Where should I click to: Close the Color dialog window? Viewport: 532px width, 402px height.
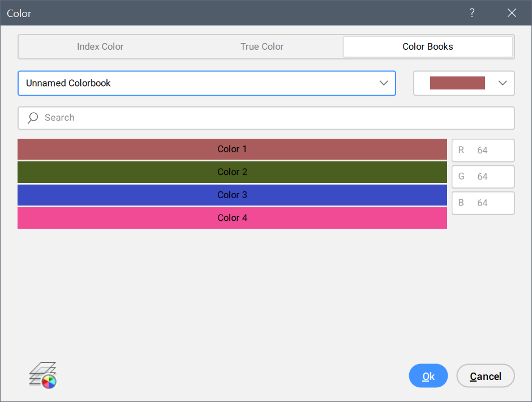[x=512, y=13]
